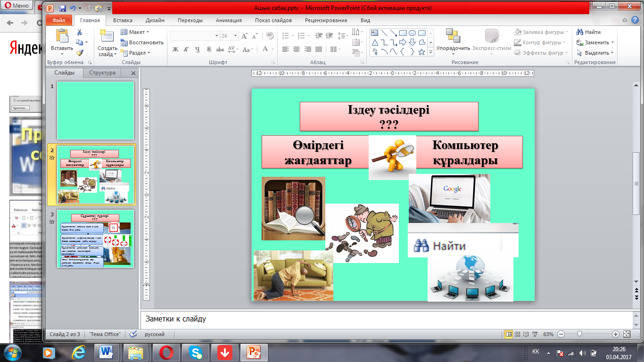Toggle italic К formatting

(x=187, y=49)
